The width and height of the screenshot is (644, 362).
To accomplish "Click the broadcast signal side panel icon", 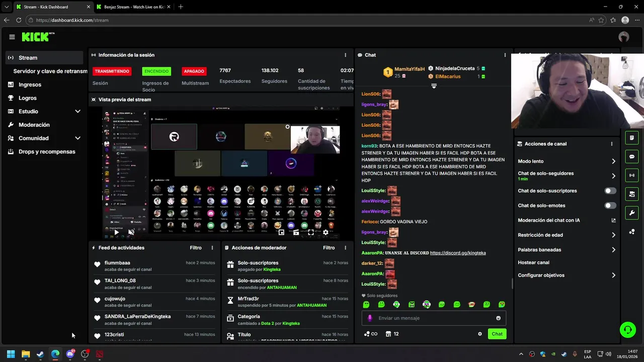I will point(632,175).
